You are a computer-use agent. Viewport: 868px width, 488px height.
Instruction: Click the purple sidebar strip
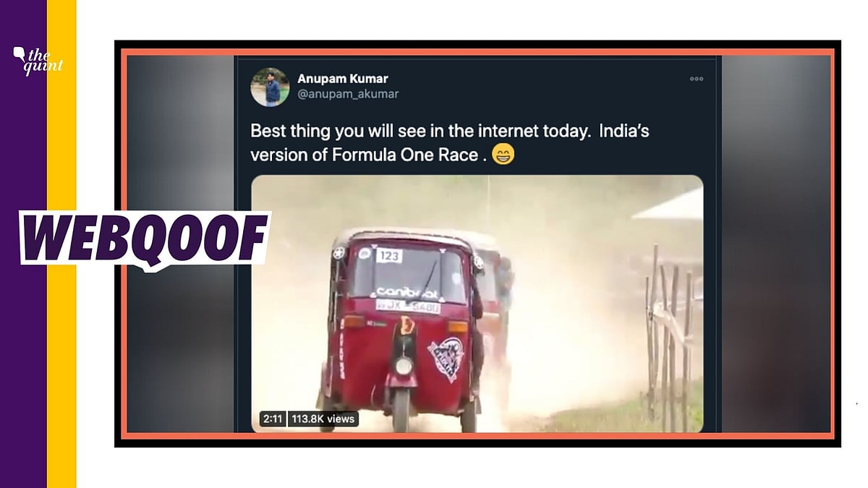[23, 244]
